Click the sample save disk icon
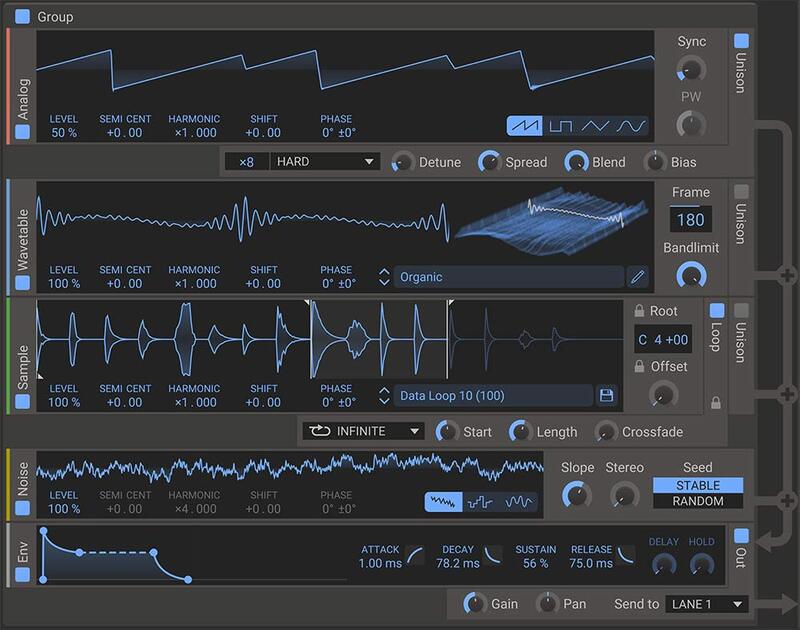 coord(606,395)
